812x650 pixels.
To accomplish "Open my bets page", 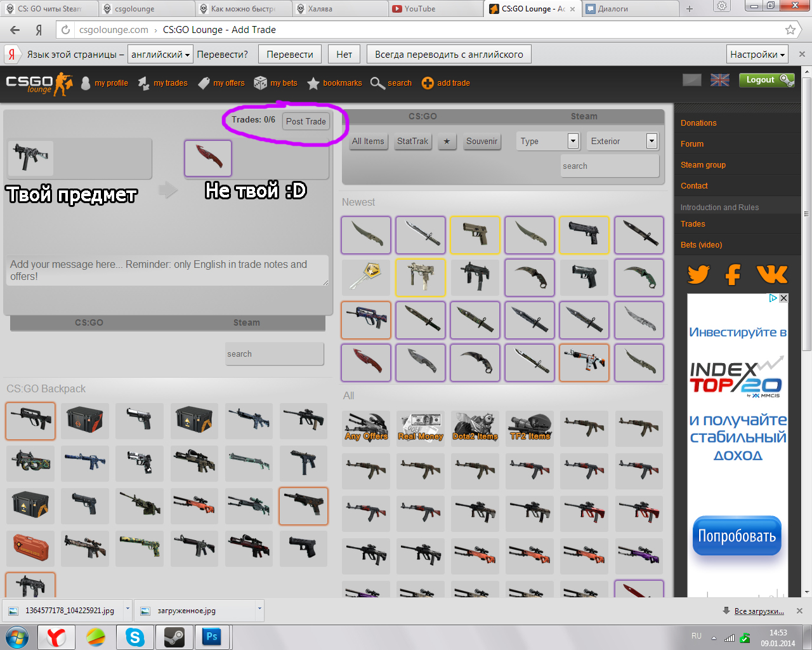I will pyautogui.click(x=284, y=83).
